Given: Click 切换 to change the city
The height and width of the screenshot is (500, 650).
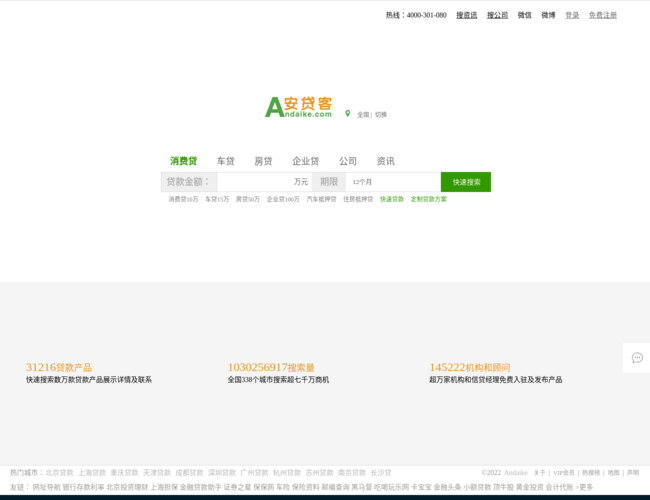Looking at the screenshot, I should pos(381,115).
